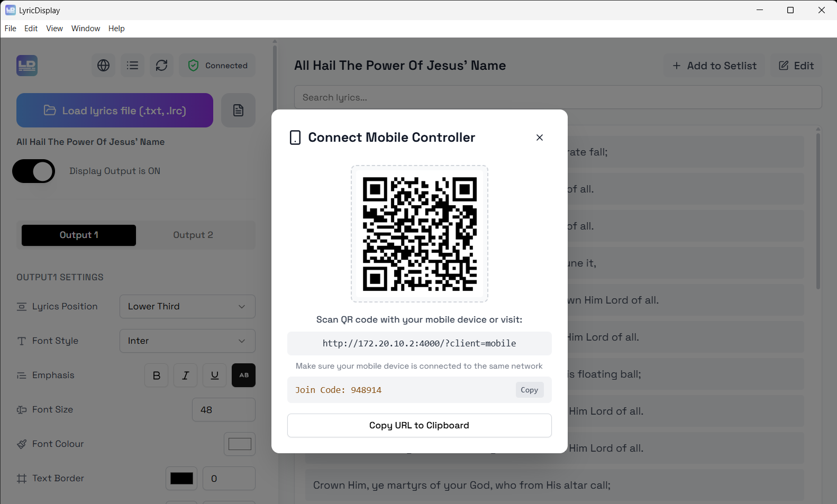Click the globe icon in the sidebar header
The height and width of the screenshot is (504, 837).
[x=104, y=66]
